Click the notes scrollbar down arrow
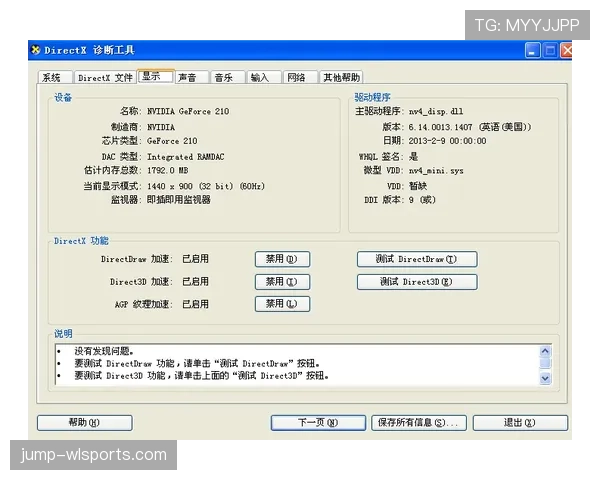The image size is (600, 480). click(x=545, y=378)
